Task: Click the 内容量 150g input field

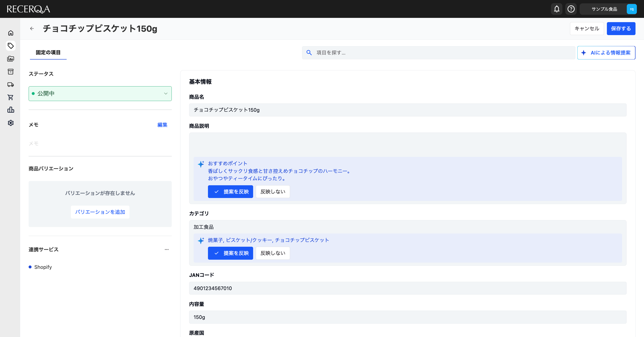Action: [407, 317]
